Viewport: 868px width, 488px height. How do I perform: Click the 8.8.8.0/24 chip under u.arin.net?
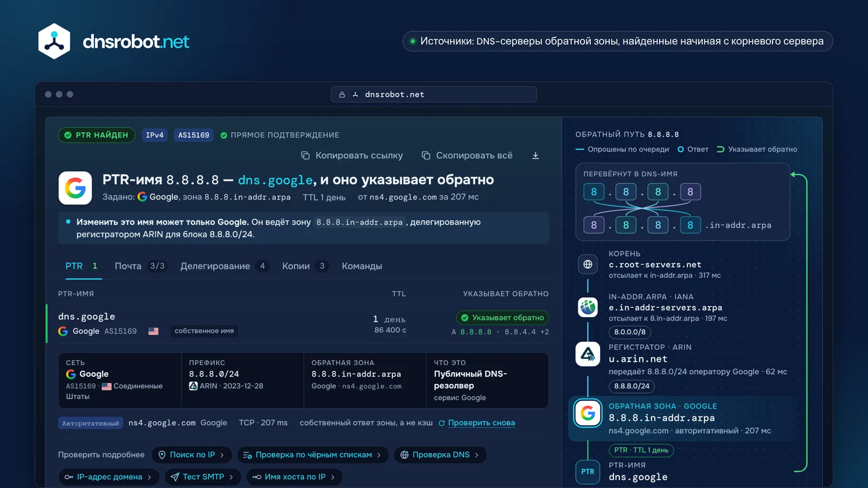point(631,386)
